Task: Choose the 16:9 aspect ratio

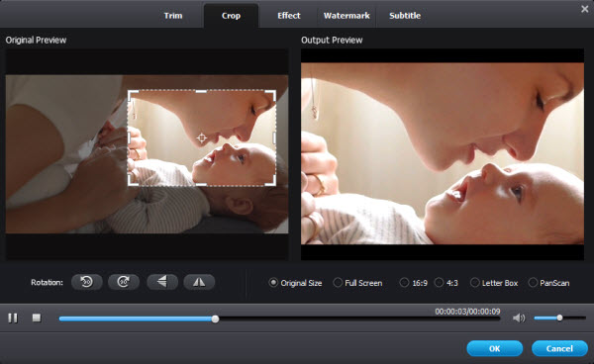Action: pos(414,283)
